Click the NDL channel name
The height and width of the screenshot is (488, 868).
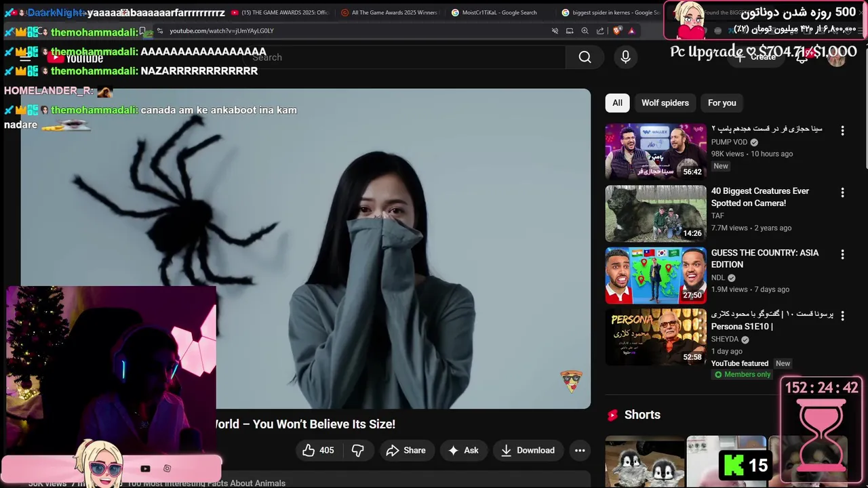click(718, 278)
